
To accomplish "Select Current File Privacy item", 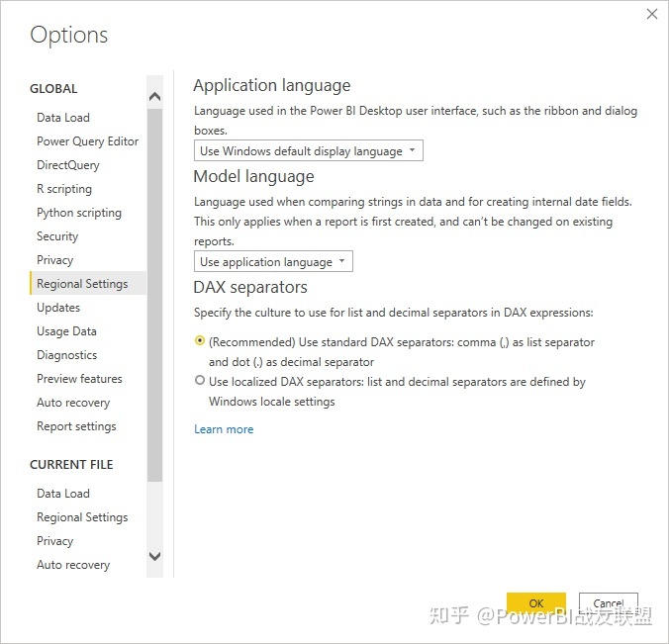I will [x=55, y=541].
